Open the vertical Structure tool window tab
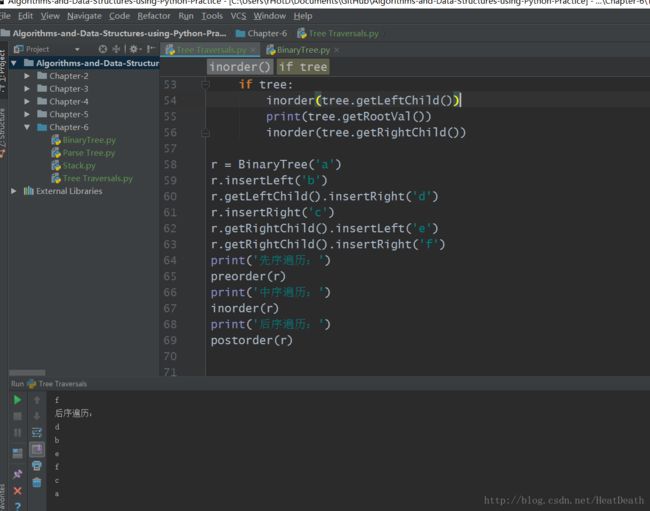650x511 pixels. pyautogui.click(x=3, y=132)
